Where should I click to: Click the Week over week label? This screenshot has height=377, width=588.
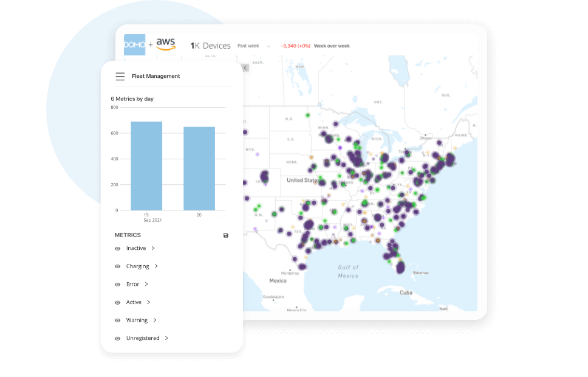332,46
